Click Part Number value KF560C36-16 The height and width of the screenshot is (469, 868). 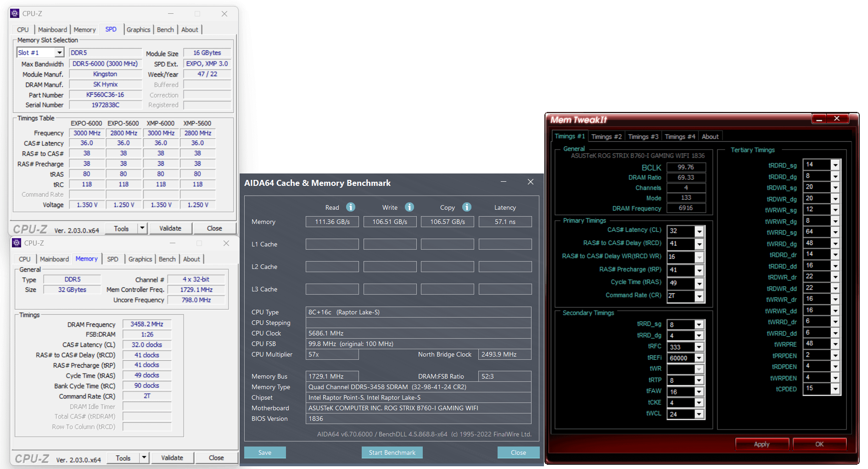pos(105,95)
